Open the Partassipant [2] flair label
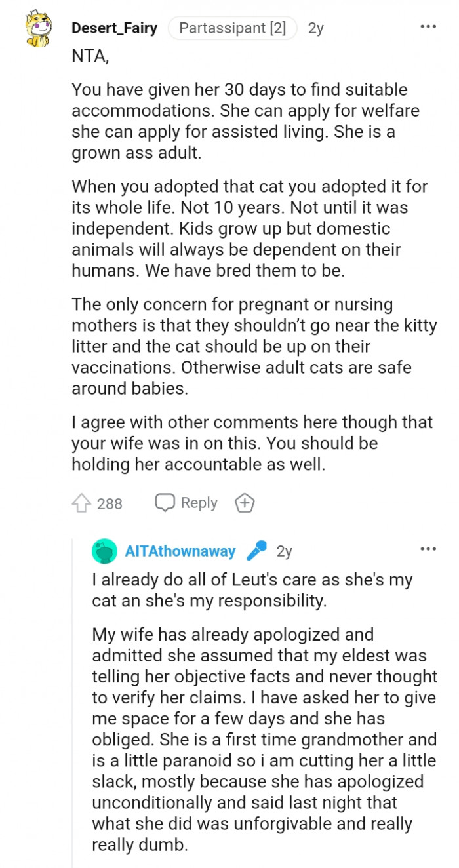459x868 pixels. (232, 28)
